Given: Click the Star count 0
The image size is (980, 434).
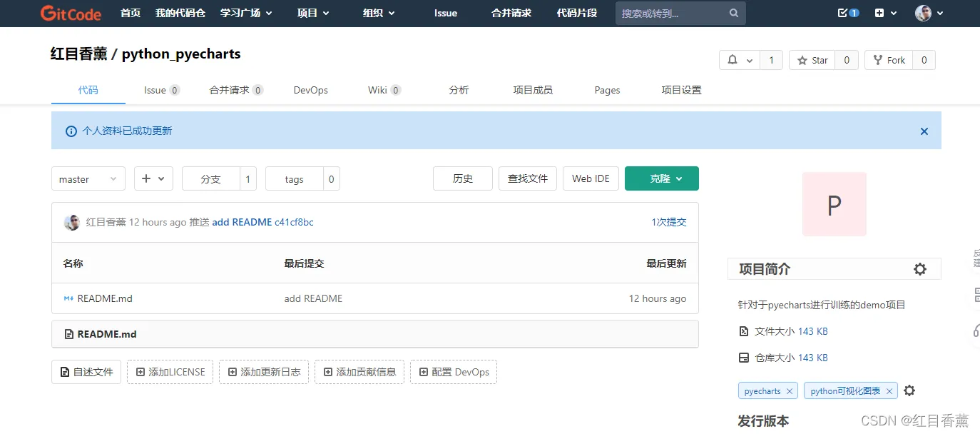Looking at the screenshot, I should pos(847,60).
